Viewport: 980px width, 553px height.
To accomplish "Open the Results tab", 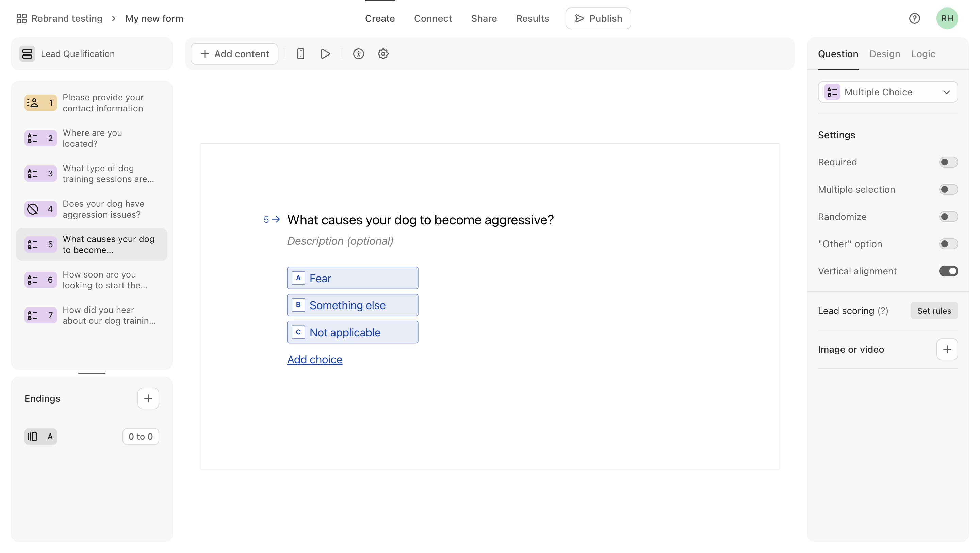I will (x=532, y=18).
